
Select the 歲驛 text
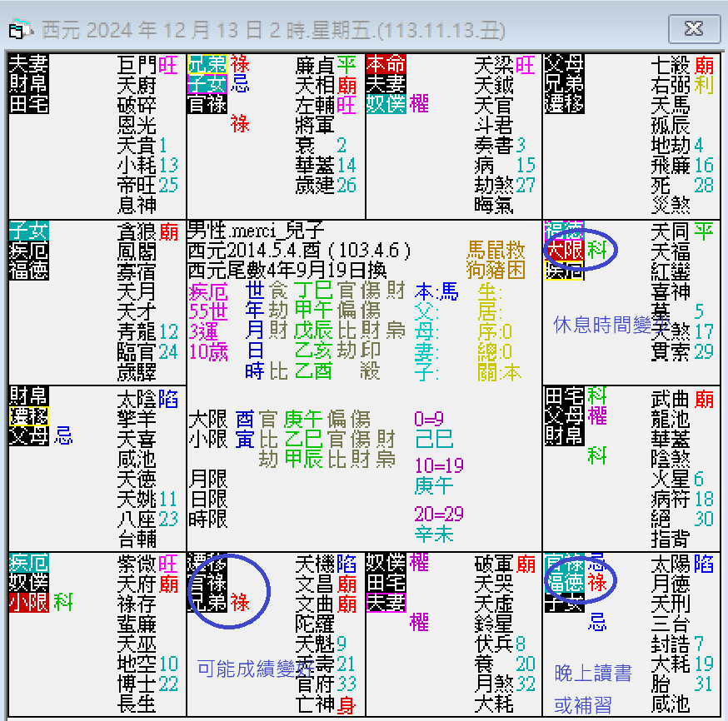[137, 371]
